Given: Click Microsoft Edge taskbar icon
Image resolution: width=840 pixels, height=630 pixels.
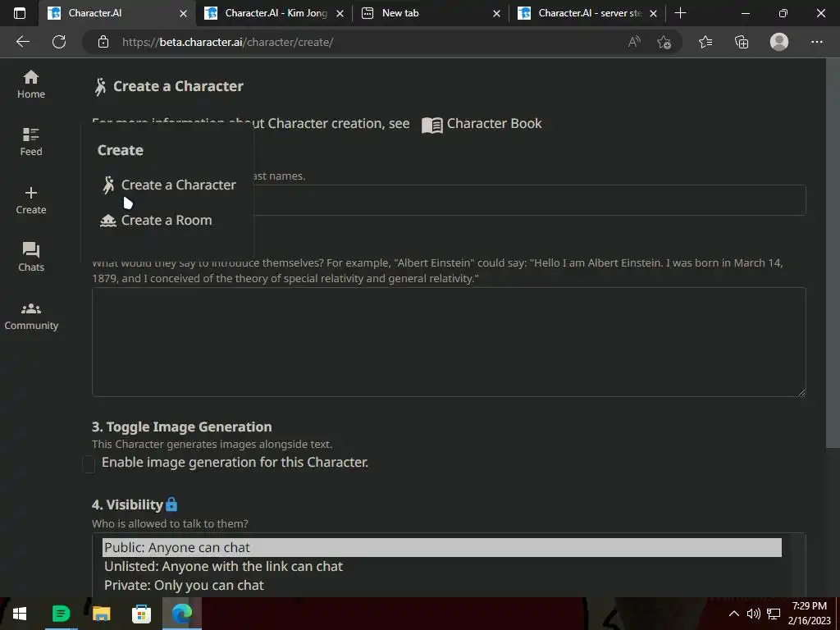Looking at the screenshot, I should 181,614.
